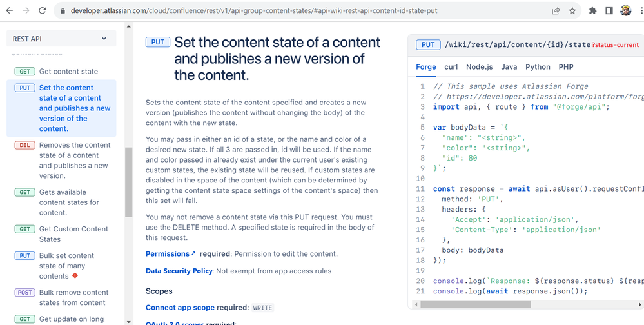Click the PUT badge next to main heading
Viewport: 644px width, 325px height.
point(158,42)
